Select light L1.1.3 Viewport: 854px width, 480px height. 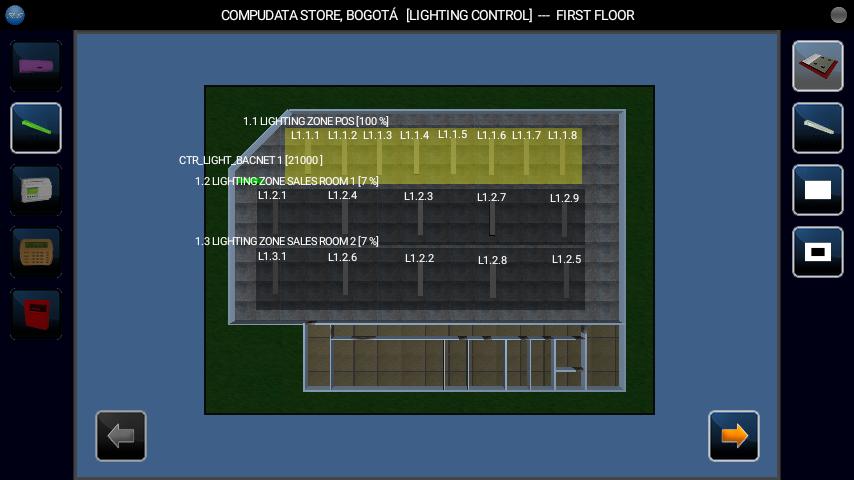tap(377, 135)
